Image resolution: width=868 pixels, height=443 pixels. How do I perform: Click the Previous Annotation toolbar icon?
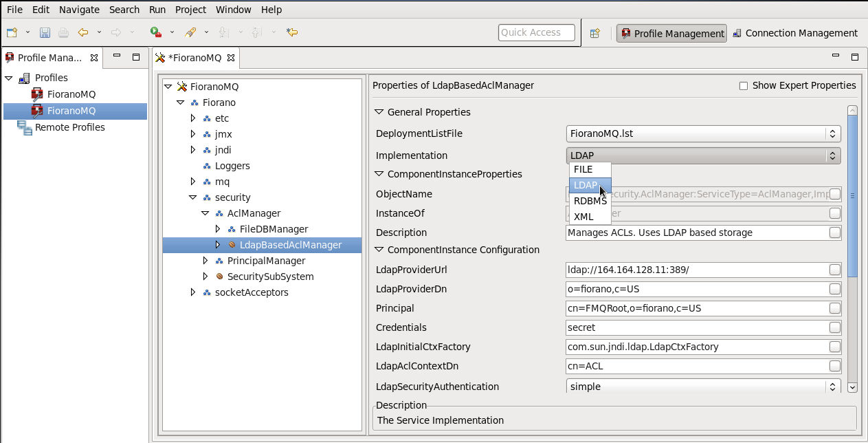click(256, 32)
